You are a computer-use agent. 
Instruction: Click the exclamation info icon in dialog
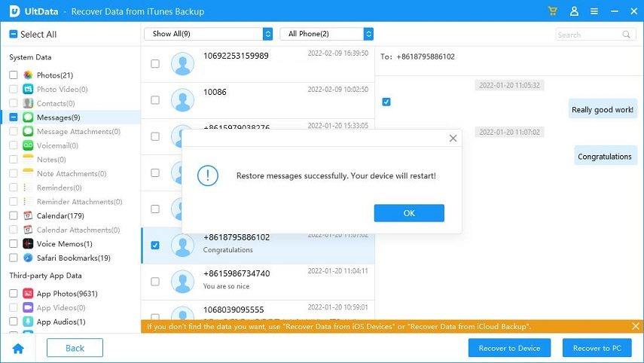pos(208,175)
